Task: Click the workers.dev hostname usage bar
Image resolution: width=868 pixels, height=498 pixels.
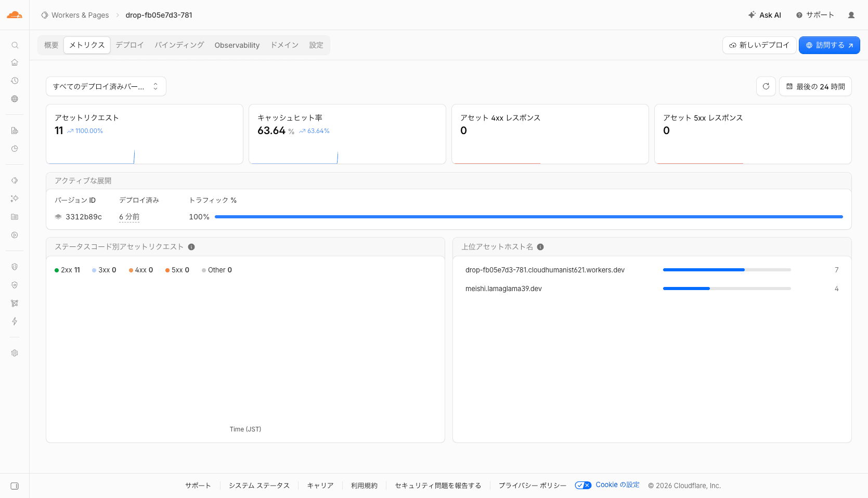Action: coord(727,270)
